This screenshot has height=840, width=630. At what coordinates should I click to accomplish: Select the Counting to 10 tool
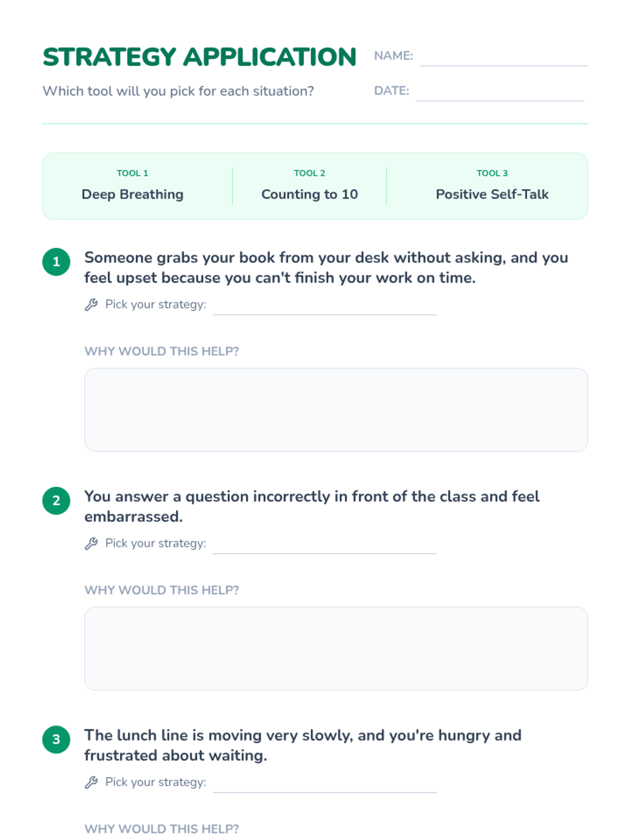pyautogui.click(x=310, y=186)
